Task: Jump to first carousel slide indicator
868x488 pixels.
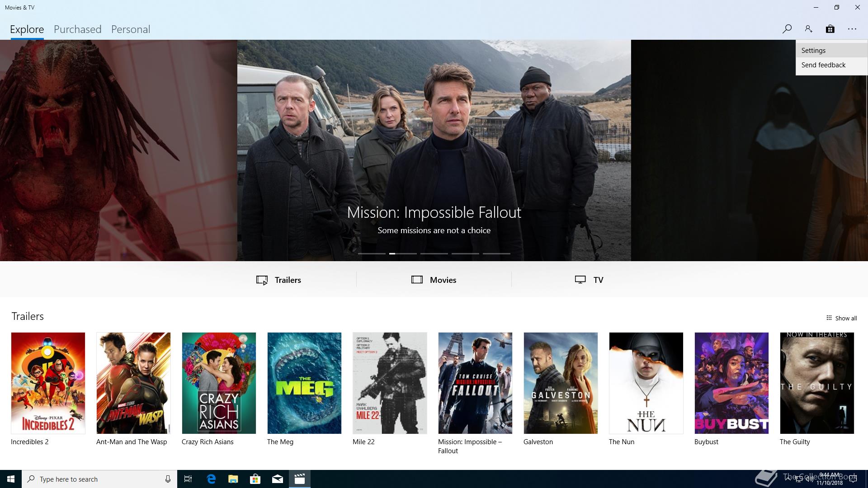Action: [372, 253]
